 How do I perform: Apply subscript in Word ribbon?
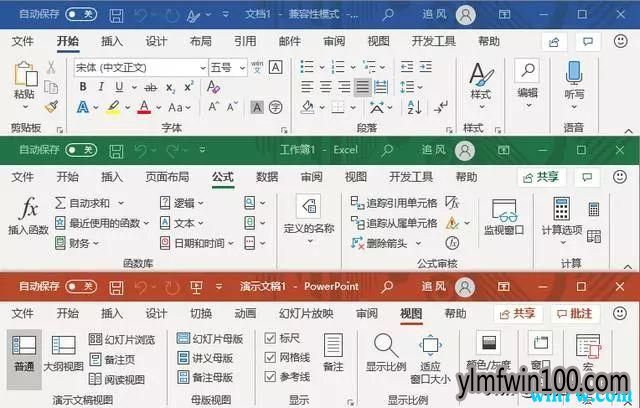tap(170, 87)
